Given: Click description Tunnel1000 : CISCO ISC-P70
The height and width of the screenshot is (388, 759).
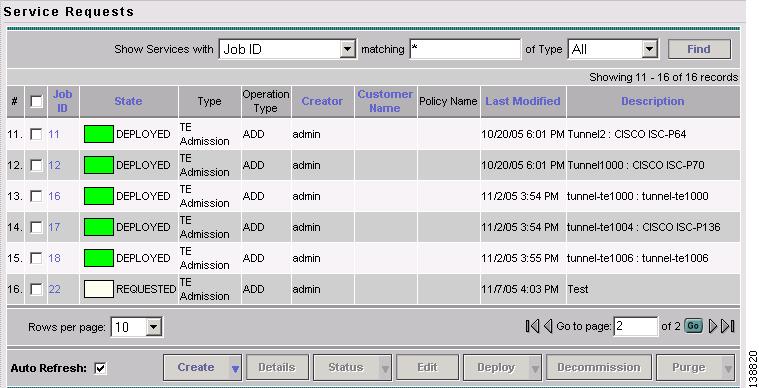Looking at the screenshot, I should click(x=636, y=165).
